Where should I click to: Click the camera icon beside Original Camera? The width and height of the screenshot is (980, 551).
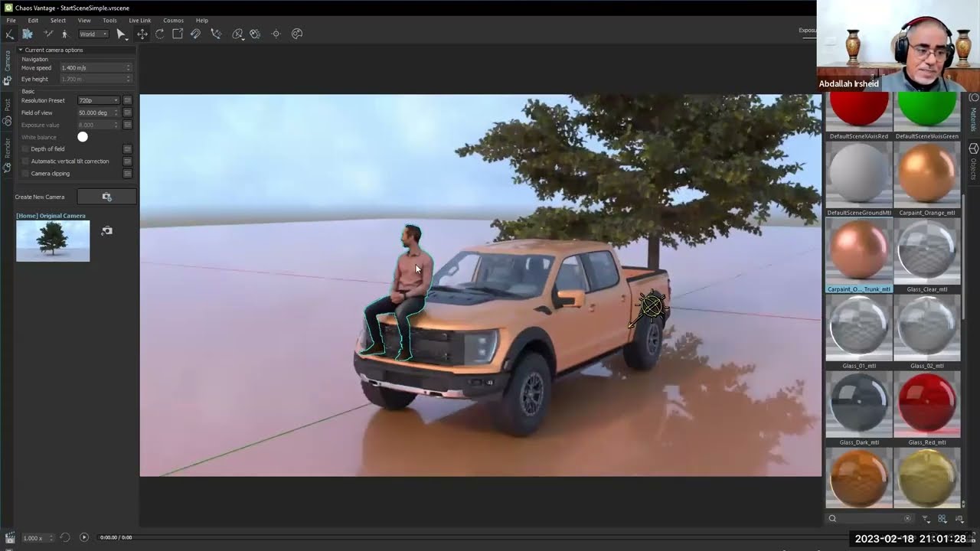[x=107, y=230]
